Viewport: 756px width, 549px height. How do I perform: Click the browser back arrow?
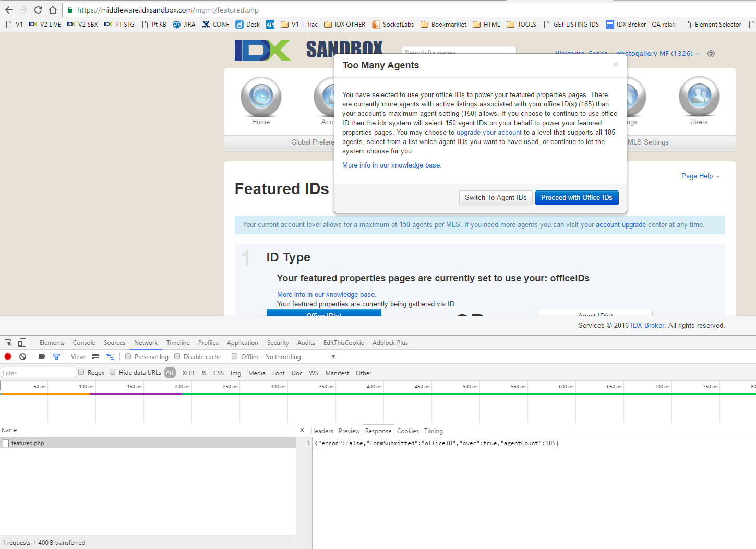point(9,10)
